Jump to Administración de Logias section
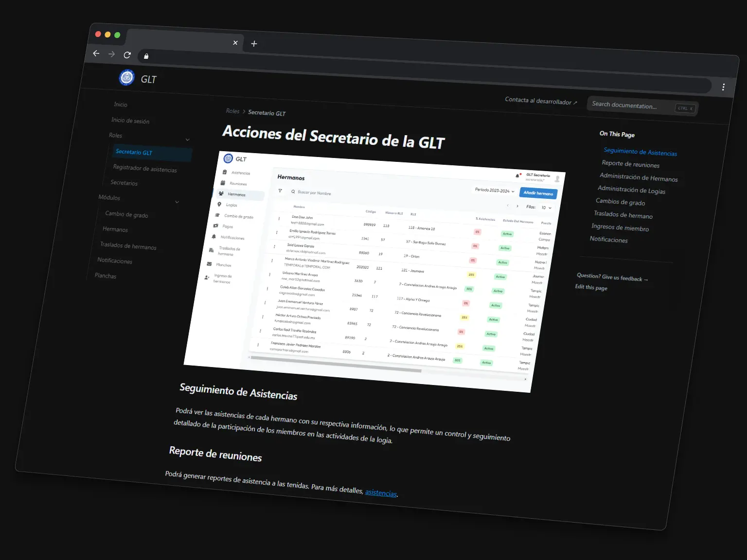Screen dimensions: 747x560 coord(631,190)
